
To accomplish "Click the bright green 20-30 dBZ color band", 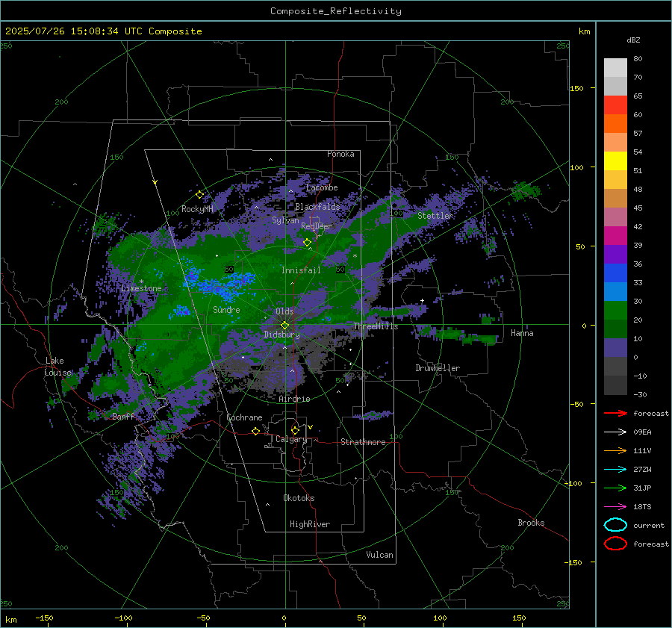I will tap(615, 311).
